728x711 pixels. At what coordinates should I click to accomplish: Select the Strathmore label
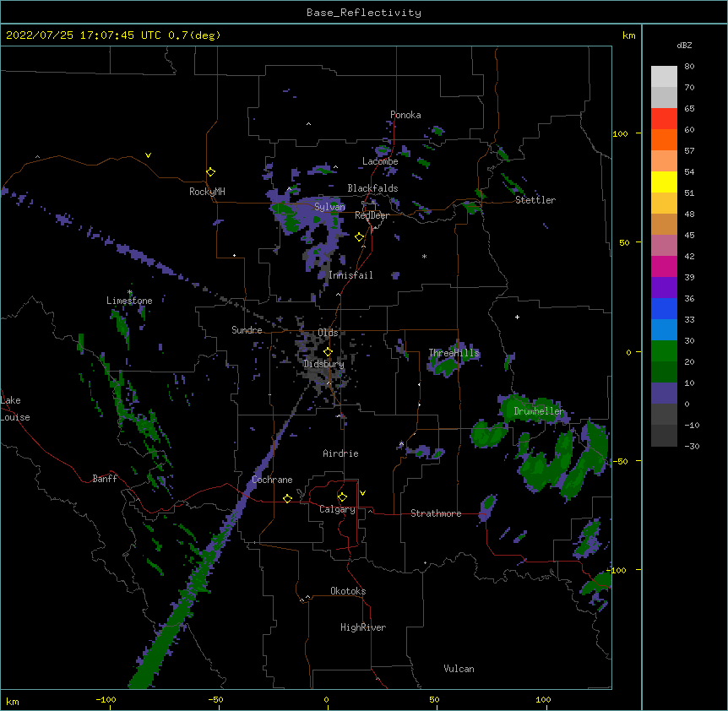436,513
